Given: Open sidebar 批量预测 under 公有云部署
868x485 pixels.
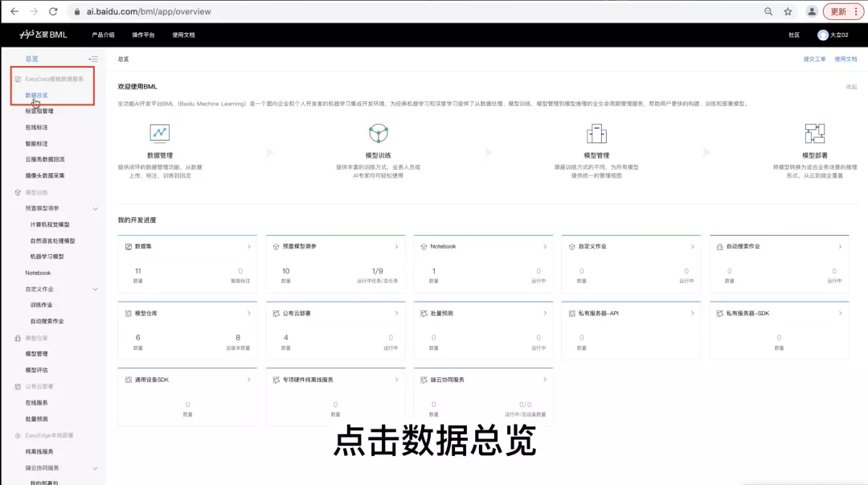Looking at the screenshot, I should pyautogui.click(x=36, y=419).
